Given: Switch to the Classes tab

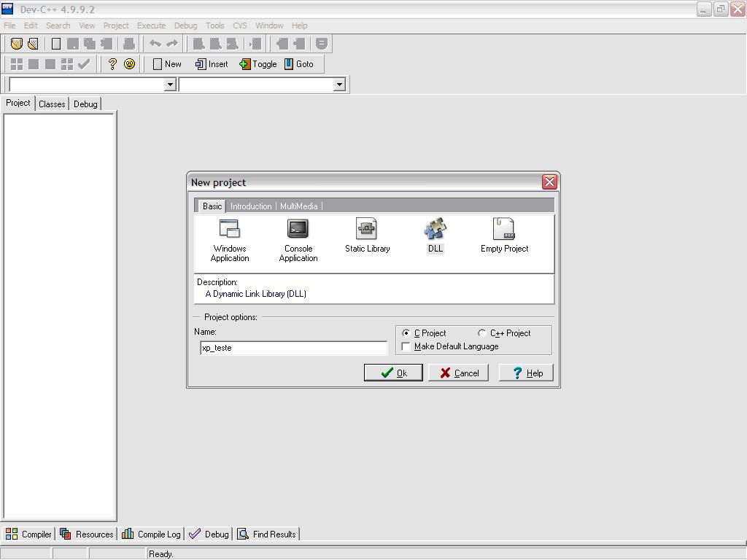Looking at the screenshot, I should tap(51, 104).
